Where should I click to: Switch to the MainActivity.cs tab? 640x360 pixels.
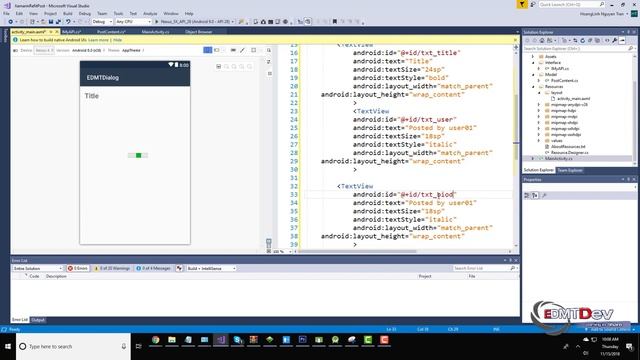[x=156, y=32]
